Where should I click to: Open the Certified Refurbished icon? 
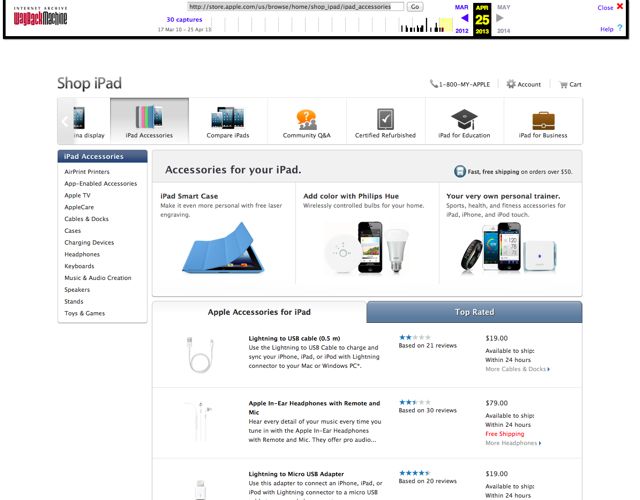point(385,119)
